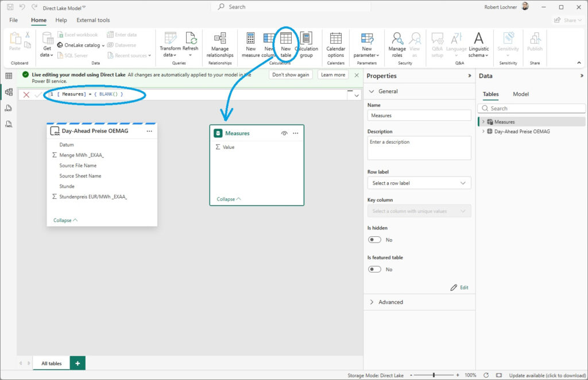This screenshot has height=380, width=588.
Task: Toggle visibility eye on Measures table
Action: point(284,133)
